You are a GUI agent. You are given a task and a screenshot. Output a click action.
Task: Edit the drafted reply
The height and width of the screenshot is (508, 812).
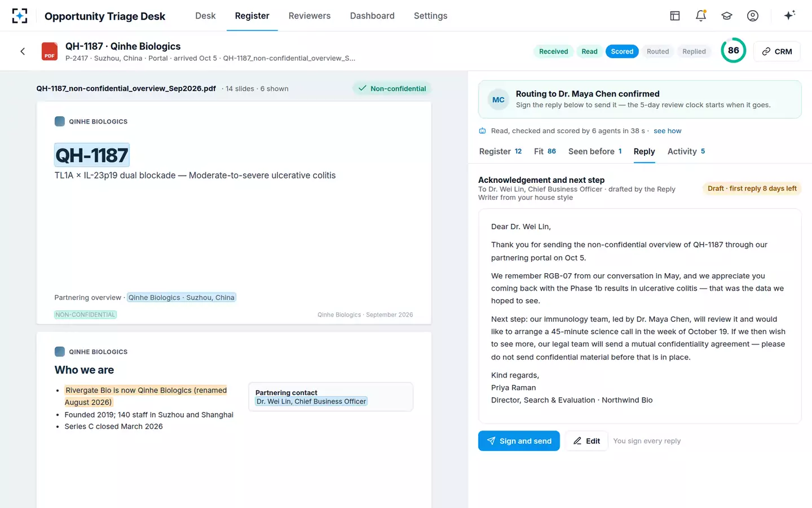[586, 441]
